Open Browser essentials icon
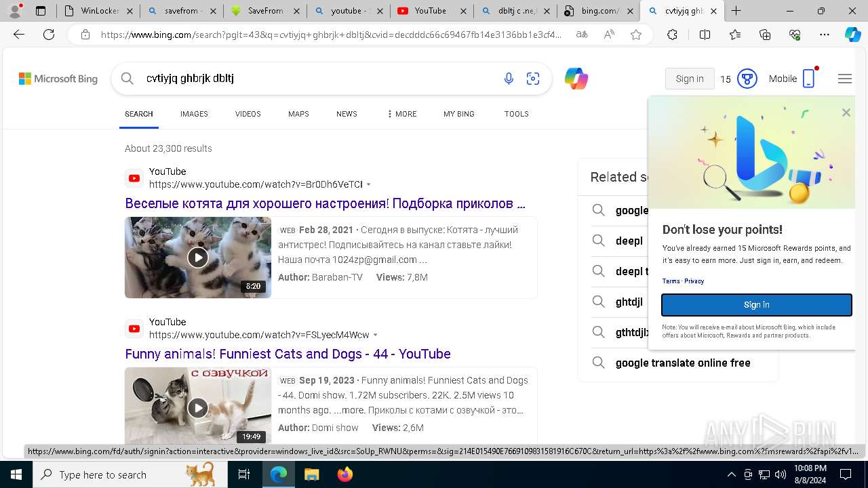 [795, 35]
